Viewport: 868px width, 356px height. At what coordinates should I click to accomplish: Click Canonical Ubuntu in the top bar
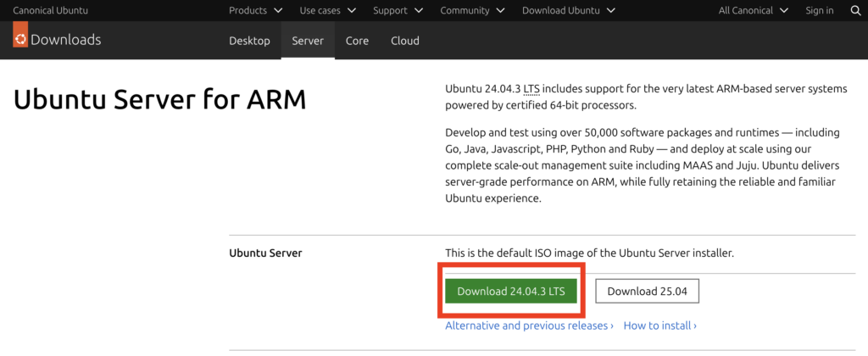pos(50,10)
